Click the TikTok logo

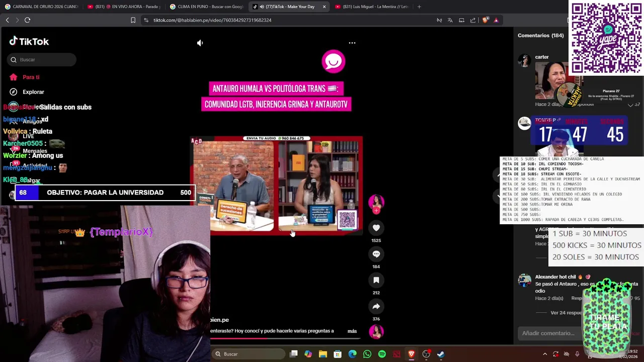[x=29, y=41]
